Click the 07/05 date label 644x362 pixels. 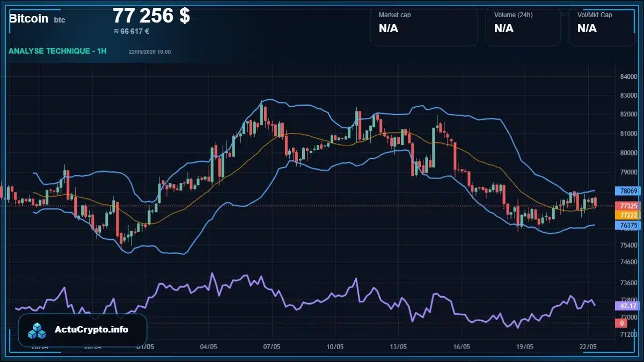(272, 347)
